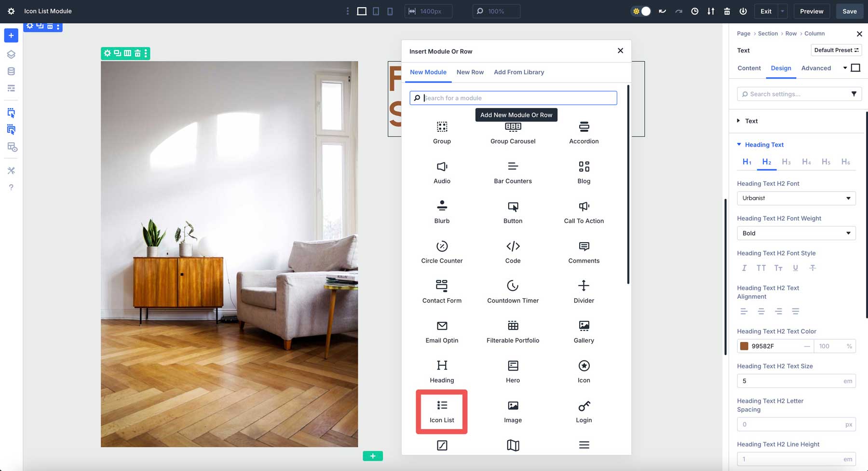
Task: Open the heading text color swatch 99582F
Action: [744, 346]
